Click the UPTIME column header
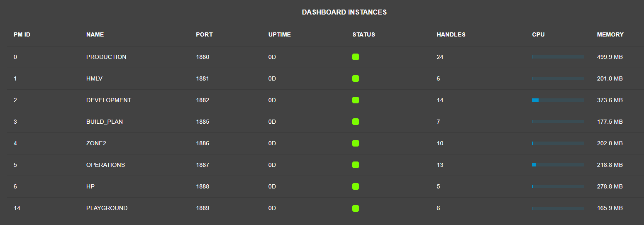Image resolution: width=644 pixels, height=225 pixels. click(280, 34)
